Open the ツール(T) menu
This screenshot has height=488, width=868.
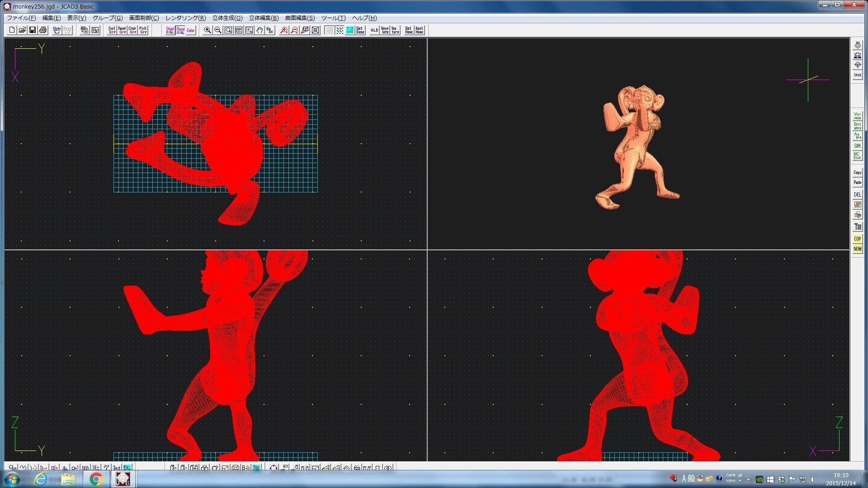[x=333, y=18]
